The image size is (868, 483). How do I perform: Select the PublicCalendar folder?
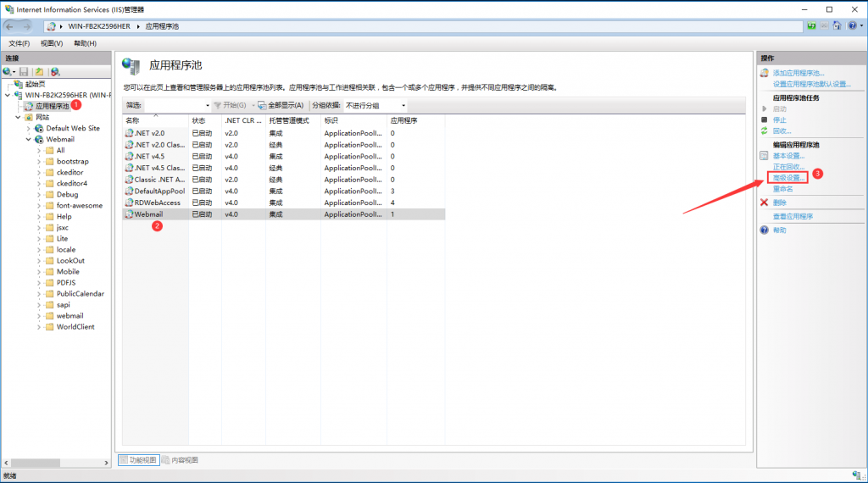81,294
